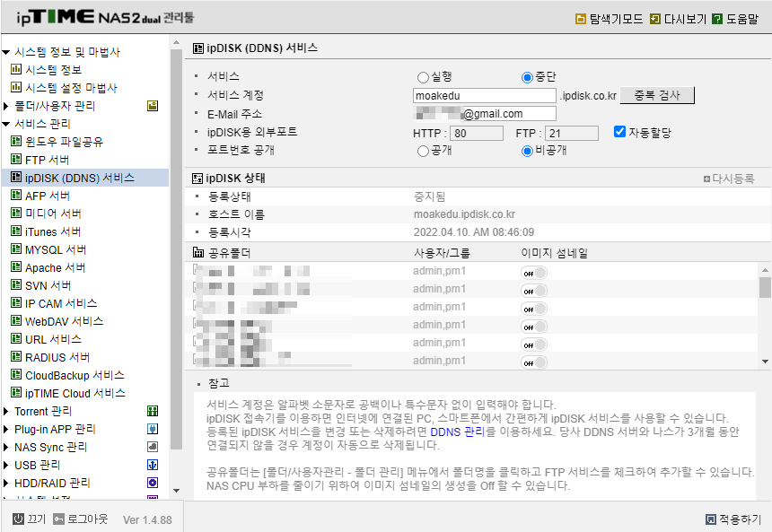Click shared folder list scroll down arrow

click(x=765, y=362)
